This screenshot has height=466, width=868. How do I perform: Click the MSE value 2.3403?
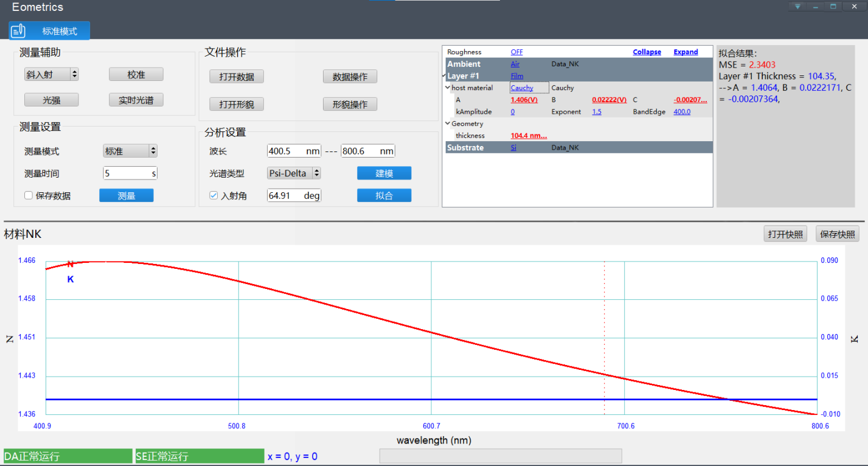click(762, 64)
